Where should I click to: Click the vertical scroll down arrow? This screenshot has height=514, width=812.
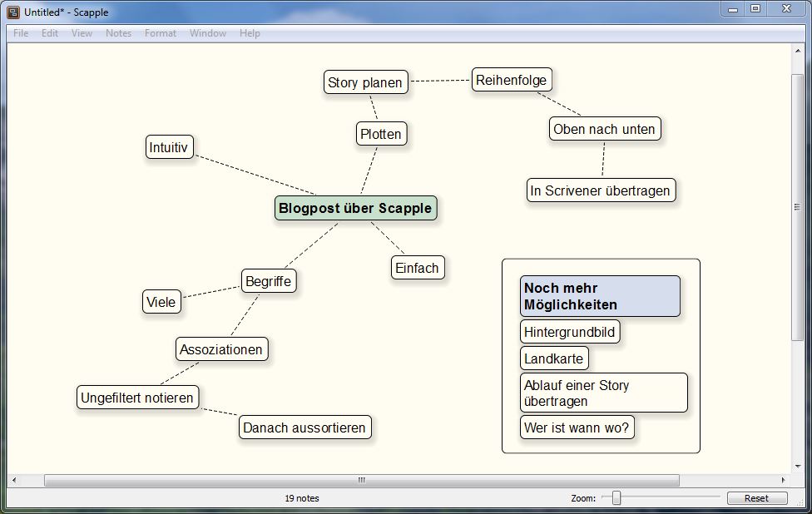pyautogui.click(x=799, y=467)
